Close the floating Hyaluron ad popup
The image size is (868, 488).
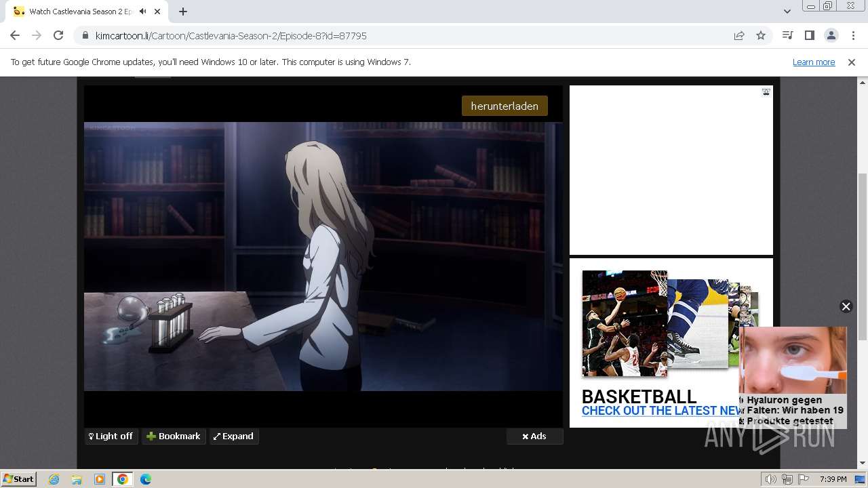click(846, 306)
